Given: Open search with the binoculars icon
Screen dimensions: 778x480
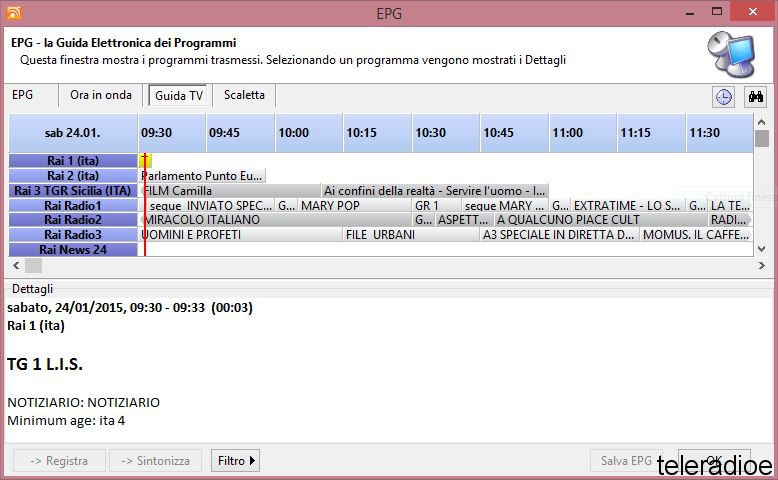Looking at the screenshot, I should [756, 97].
